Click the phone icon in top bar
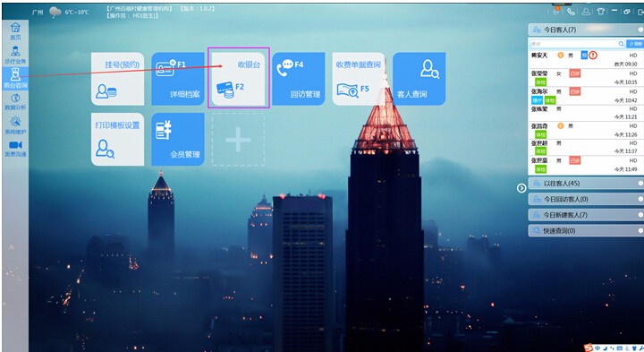The width and height of the screenshot is (644, 352). click(571, 12)
